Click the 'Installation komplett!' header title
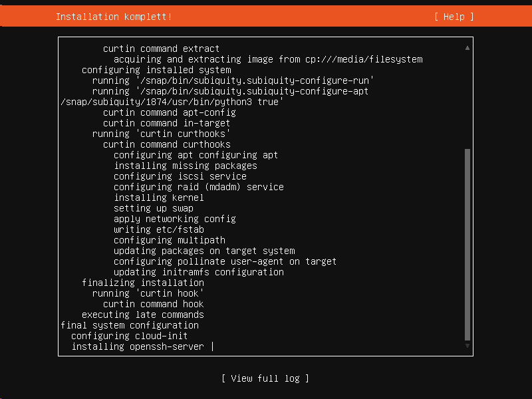Screen dimensions: 532x399 pos(114,17)
